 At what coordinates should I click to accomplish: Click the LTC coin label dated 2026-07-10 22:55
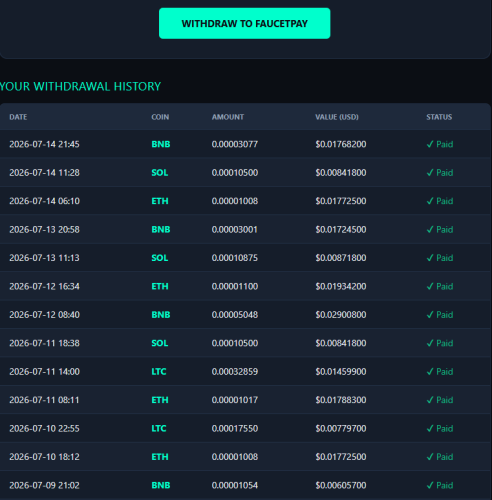pos(159,428)
